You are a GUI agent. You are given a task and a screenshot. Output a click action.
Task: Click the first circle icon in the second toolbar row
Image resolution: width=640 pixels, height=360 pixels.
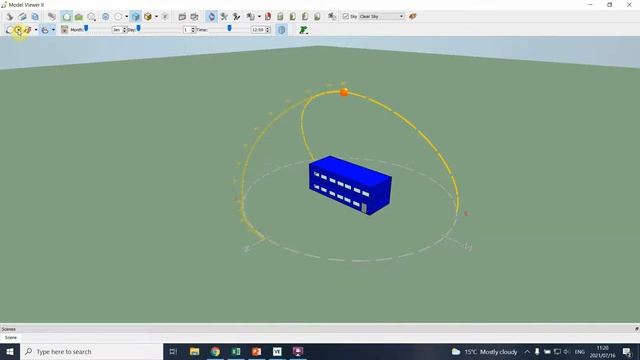coord(9,30)
